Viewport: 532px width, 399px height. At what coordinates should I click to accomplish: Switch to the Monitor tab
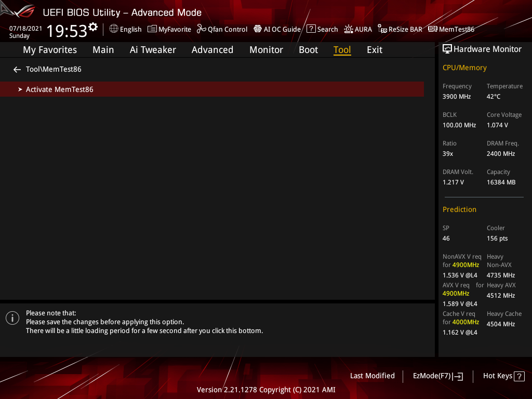[266, 50]
